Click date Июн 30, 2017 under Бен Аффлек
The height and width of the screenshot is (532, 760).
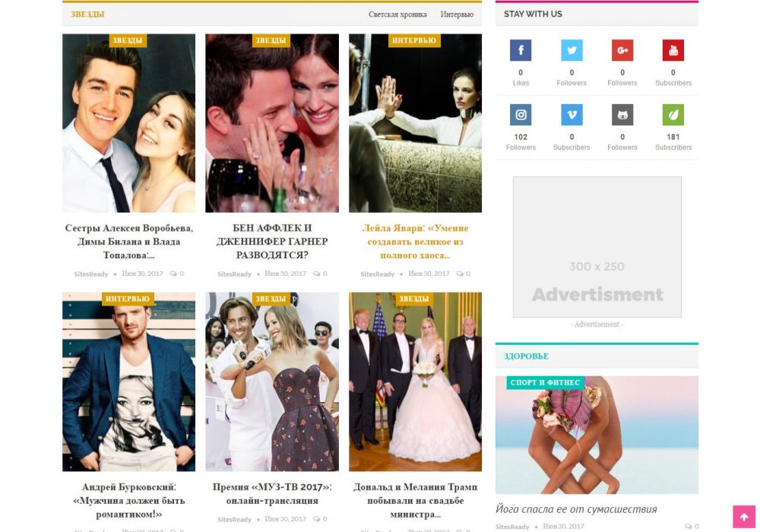286,274
